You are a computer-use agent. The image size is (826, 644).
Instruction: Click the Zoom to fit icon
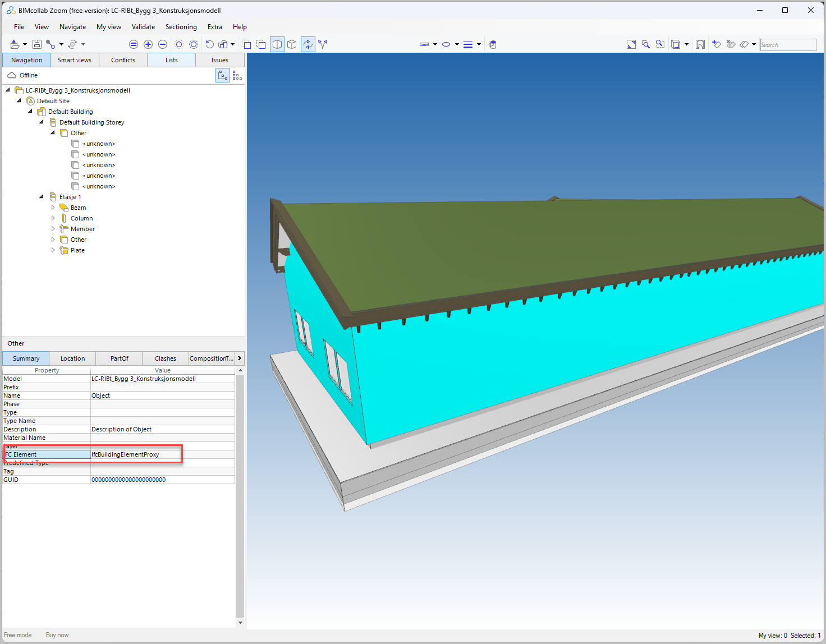coord(631,44)
